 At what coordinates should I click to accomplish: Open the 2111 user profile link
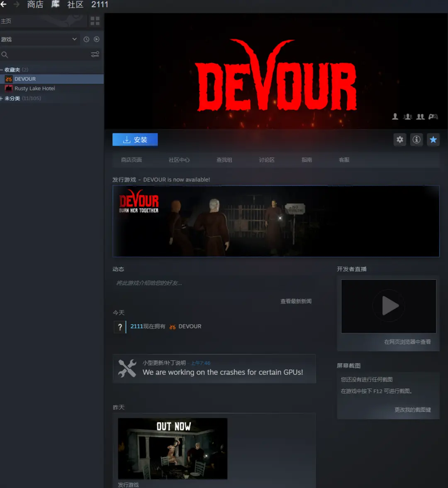coord(136,326)
